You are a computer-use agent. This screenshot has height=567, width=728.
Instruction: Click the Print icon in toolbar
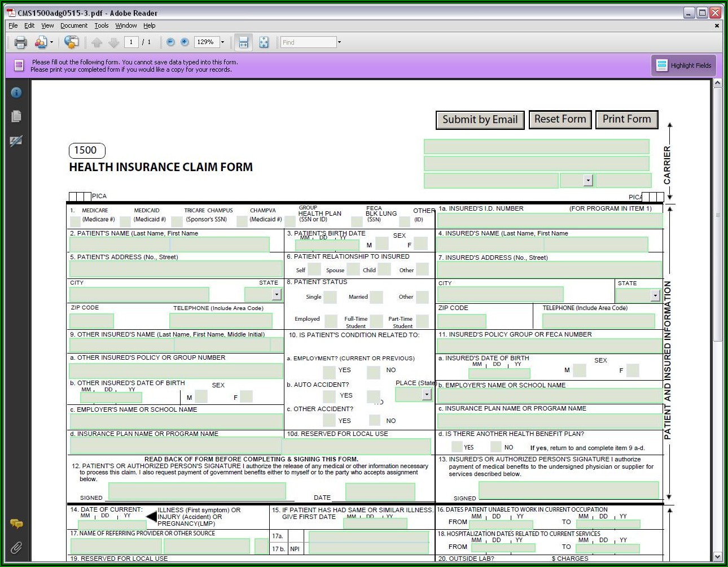pos(21,42)
